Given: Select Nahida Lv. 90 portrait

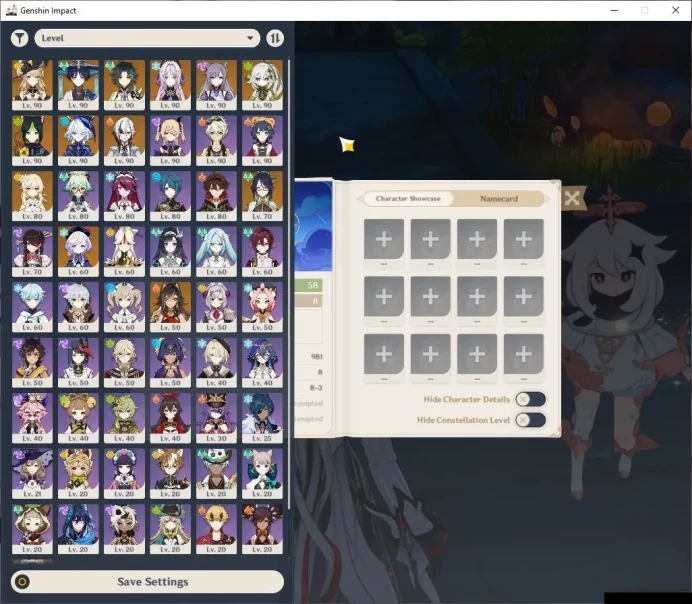Looking at the screenshot, I should [x=262, y=85].
